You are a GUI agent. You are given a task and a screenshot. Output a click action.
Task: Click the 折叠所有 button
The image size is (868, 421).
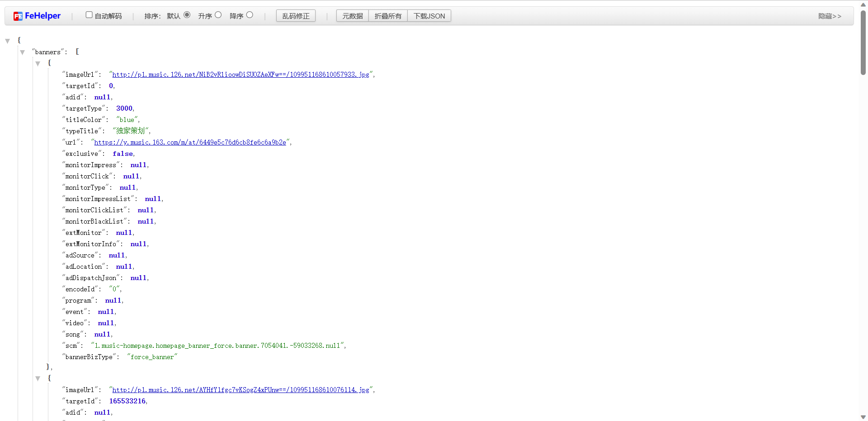388,16
